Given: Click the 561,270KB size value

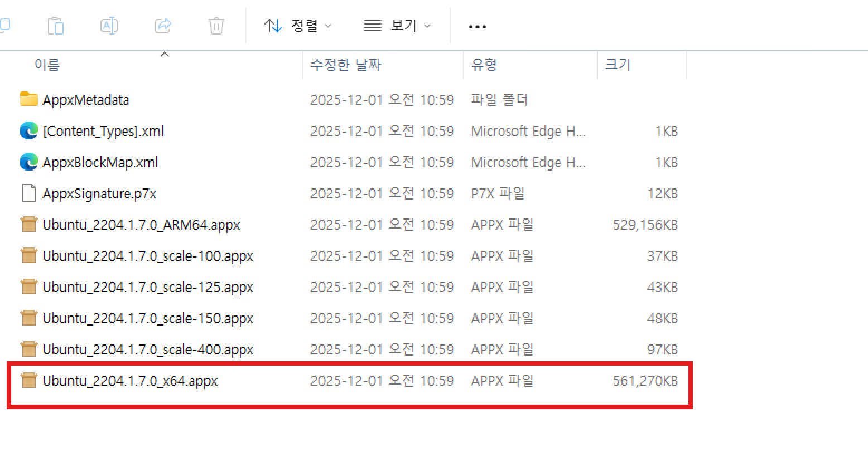Looking at the screenshot, I should 645,381.
